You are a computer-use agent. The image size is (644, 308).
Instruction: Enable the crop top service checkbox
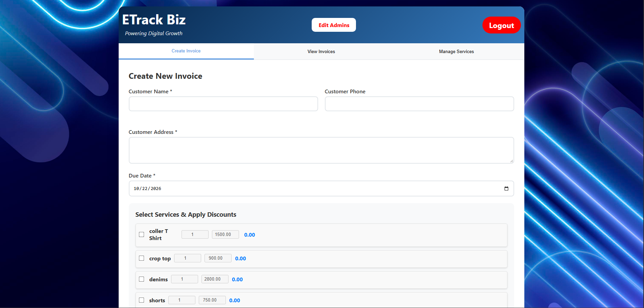point(142,258)
